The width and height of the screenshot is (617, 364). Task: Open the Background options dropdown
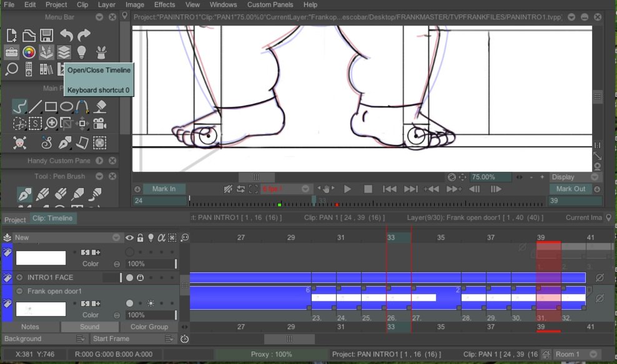[81, 338]
